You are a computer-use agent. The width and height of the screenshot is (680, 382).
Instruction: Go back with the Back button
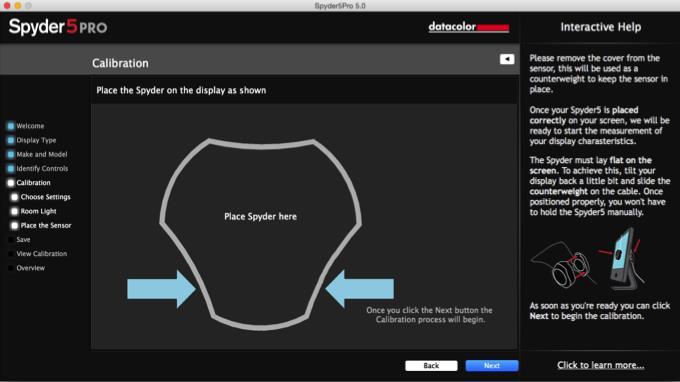pos(431,366)
